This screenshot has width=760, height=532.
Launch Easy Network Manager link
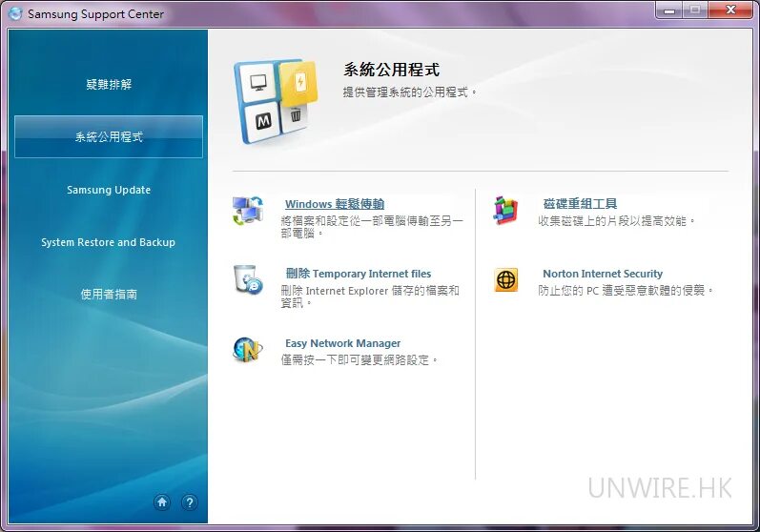click(342, 343)
